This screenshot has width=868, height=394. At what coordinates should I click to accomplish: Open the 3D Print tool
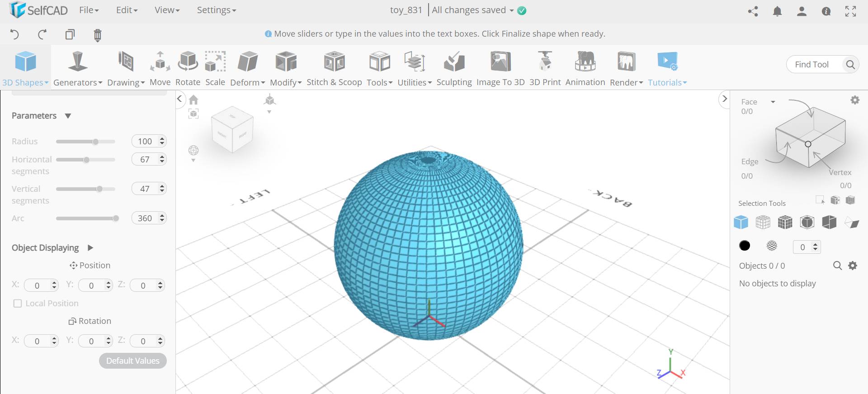pos(545,68)
